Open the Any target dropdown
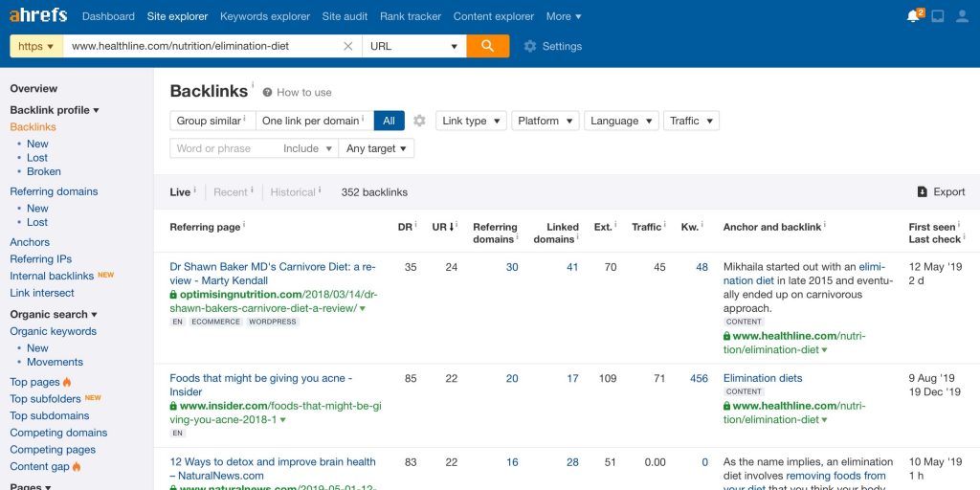The height and width of the screenshot is (490, 980). point(376,148)
